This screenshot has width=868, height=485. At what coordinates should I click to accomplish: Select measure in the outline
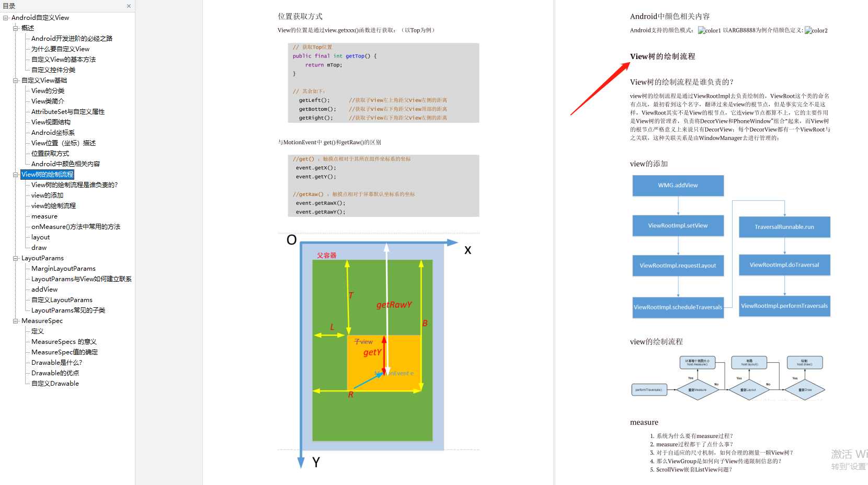coord(44,216)
